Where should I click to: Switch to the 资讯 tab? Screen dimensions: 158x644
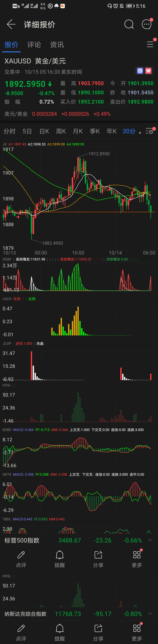point(57,45)
